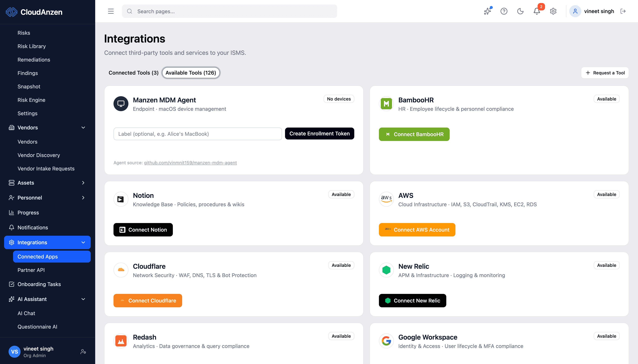Click the Cloudflare cloud logo
This screenshot has height=364, width=638.
(121, 270)
